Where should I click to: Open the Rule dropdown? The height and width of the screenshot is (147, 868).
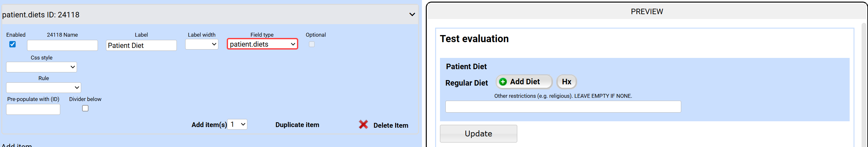tap(43, 87)
